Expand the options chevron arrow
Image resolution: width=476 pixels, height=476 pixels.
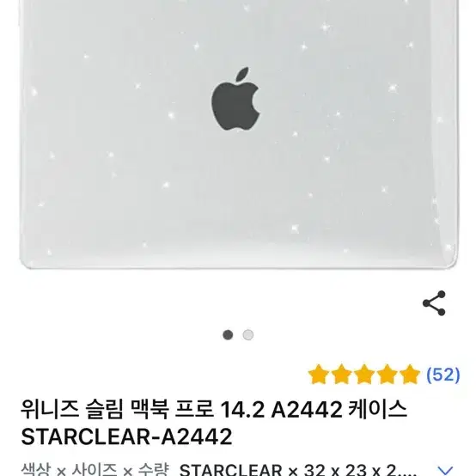tap(446, 471)
